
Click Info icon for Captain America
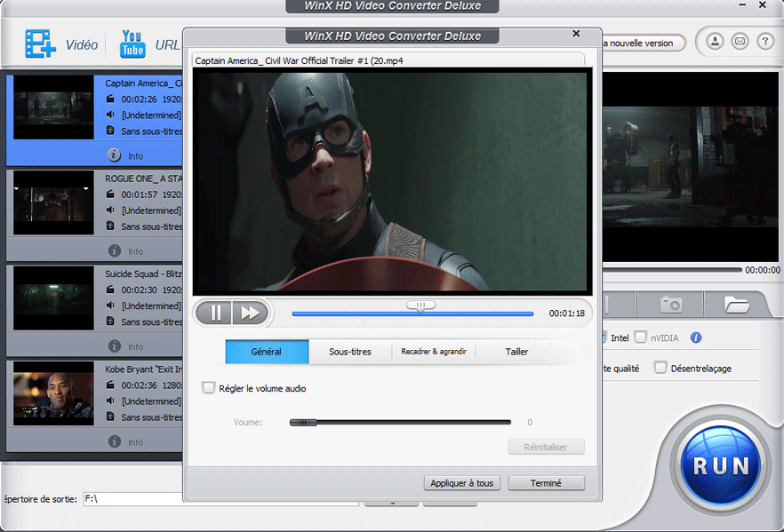[x=114, y=155]
